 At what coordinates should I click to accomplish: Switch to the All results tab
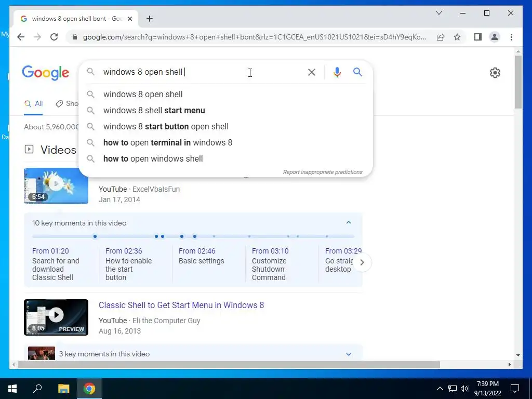coord(34,104)
